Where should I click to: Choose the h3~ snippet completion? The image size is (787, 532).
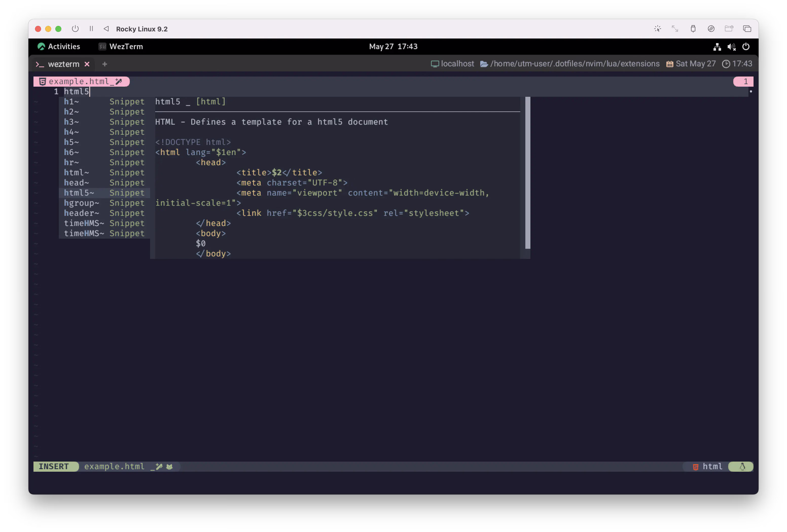pos(104,122)
